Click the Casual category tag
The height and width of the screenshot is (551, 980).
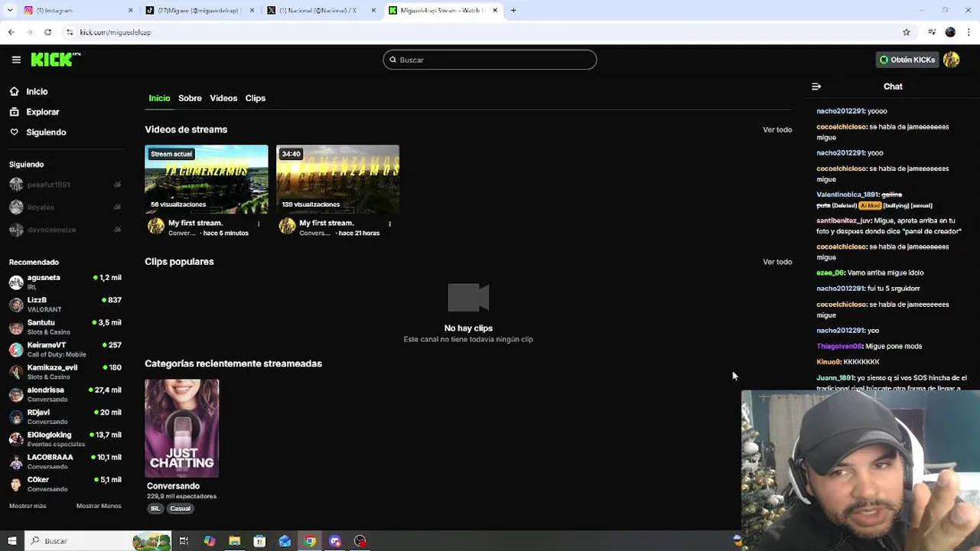pyautogui.click(x=181, y=508)
